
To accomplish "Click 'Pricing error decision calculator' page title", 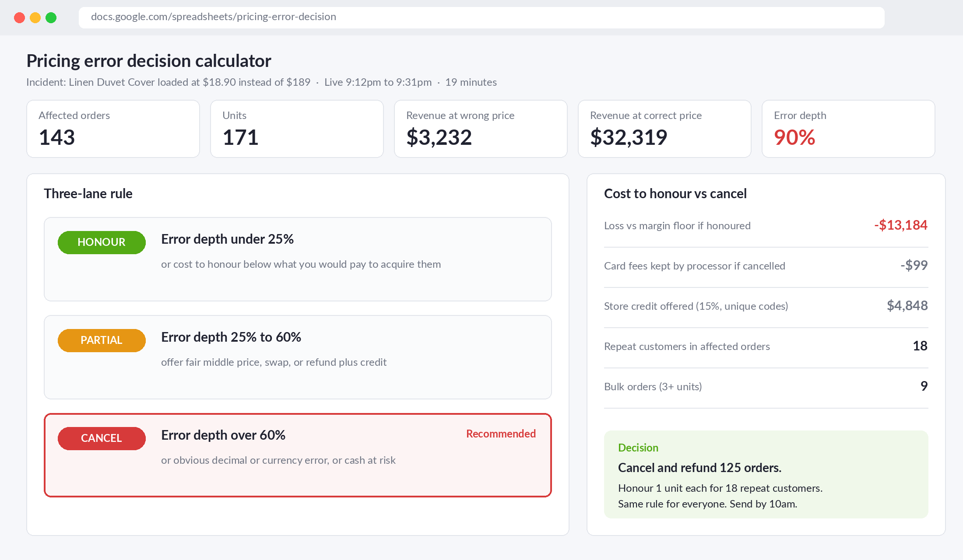I will point(149,61).
